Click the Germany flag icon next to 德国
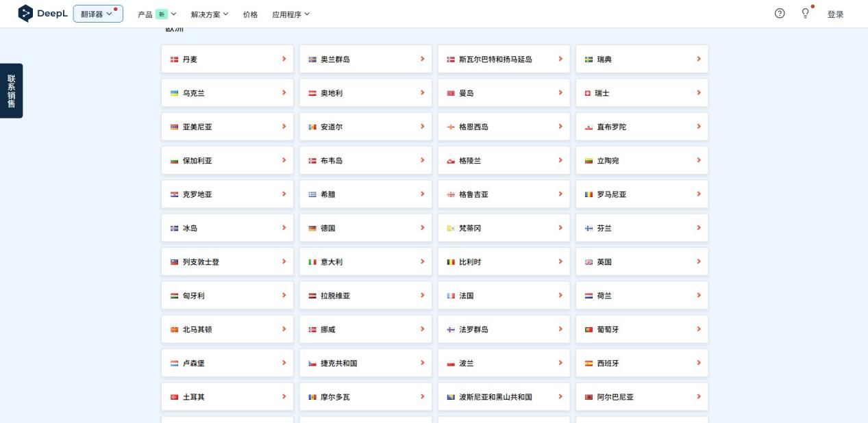The height and width of the screenshot is (423, 868). pos(312,229)
